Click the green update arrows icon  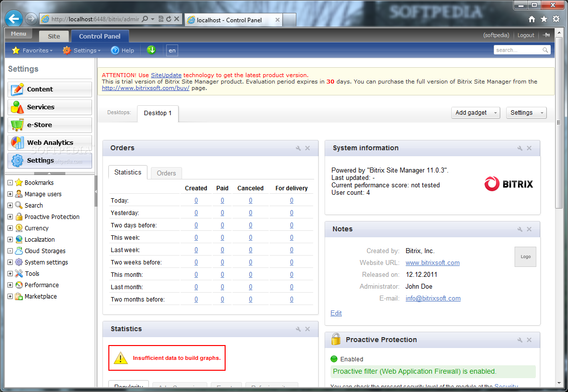pyautogui.click(x=151, y=50)
